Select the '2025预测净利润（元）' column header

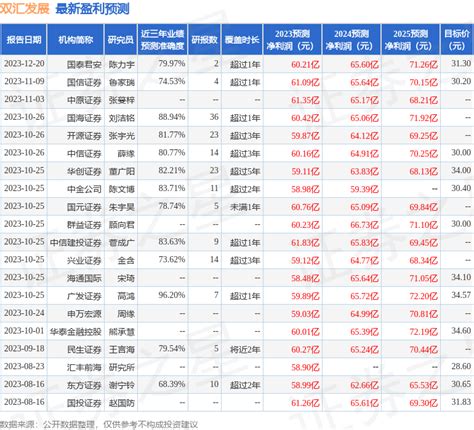(x=410, y=40)
